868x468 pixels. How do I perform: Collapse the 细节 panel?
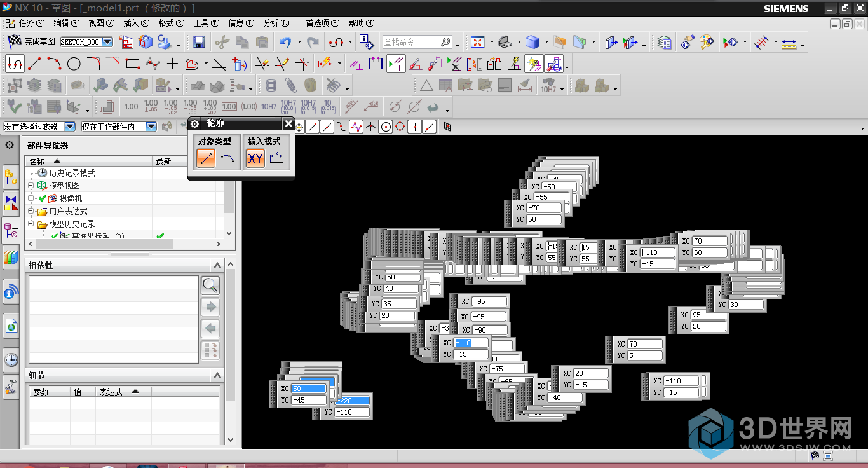(x=217, y=375)
